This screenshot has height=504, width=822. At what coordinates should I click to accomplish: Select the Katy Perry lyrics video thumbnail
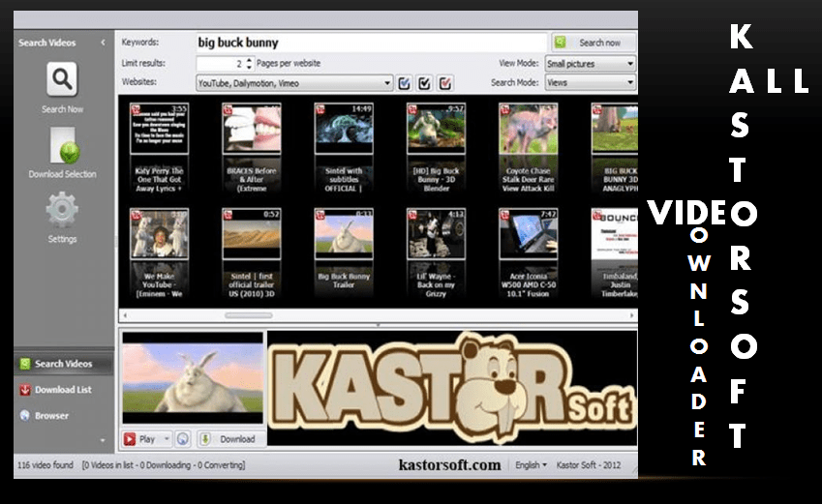pos(159,129)
